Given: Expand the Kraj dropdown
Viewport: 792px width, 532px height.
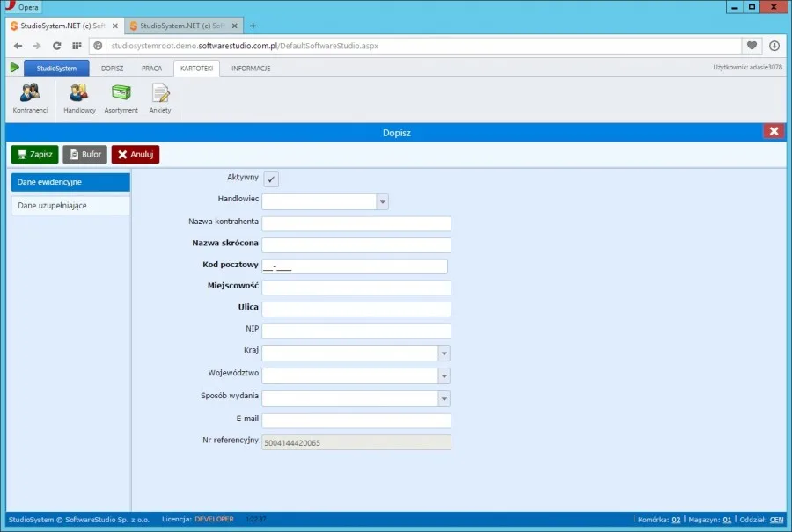Looking at the screenshot, I should [444, 353].
